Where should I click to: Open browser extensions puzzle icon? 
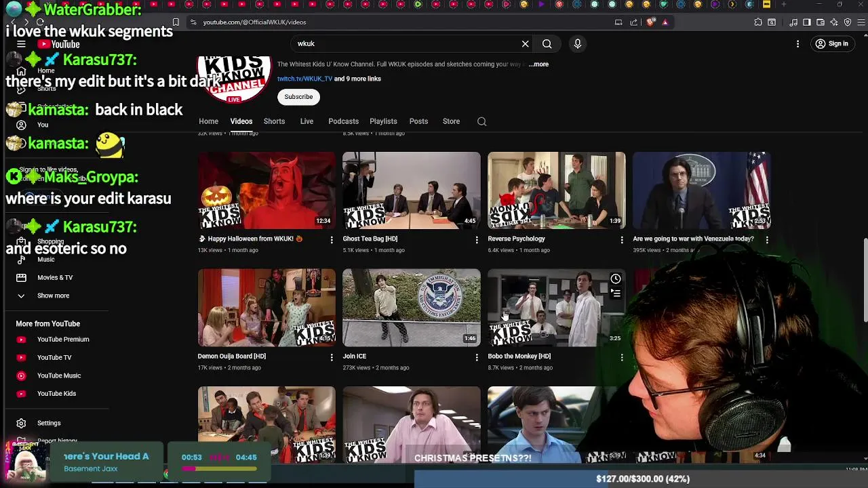point(758,22)
